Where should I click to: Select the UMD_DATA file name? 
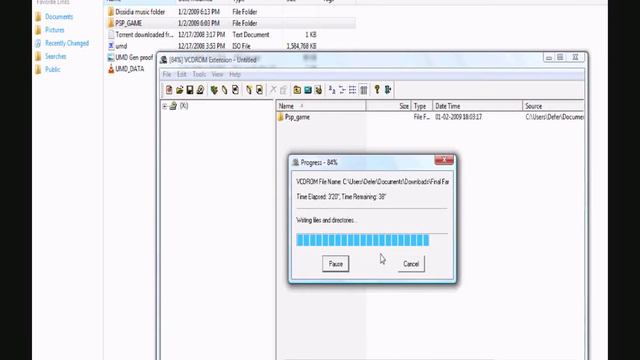[x=129, y=69]
